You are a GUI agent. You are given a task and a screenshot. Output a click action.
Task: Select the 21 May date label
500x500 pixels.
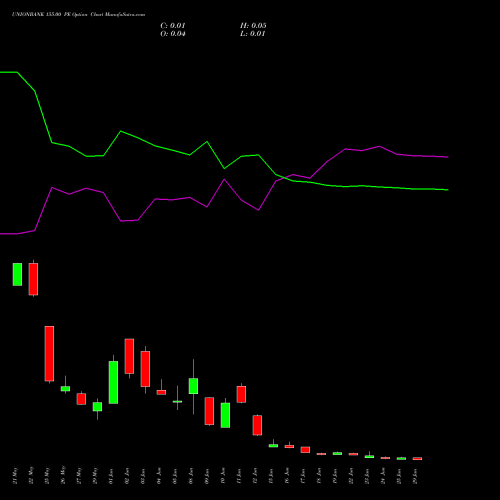[15, 476]
